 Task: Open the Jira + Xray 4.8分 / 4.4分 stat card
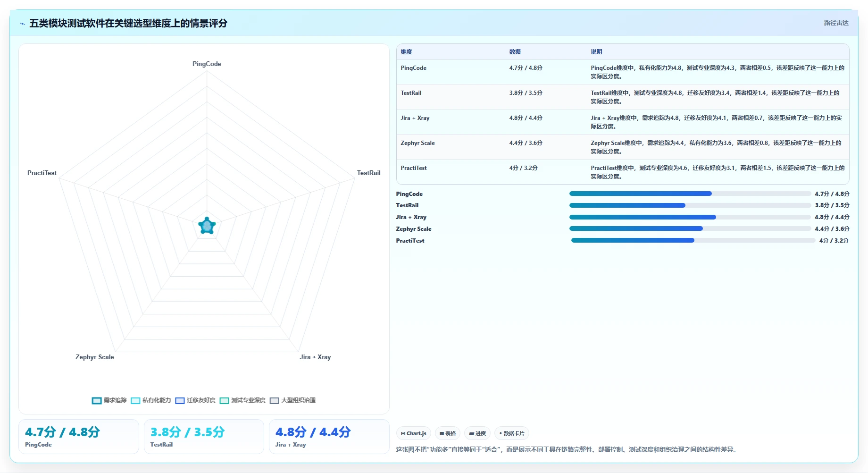click(x=329, y=437)
